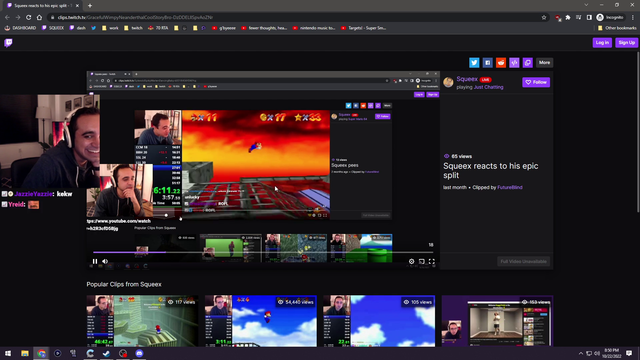The height and width of the screenshot is (360, 640).
Task: Share the clip on Twitter
Action: (x=474, y=62)
